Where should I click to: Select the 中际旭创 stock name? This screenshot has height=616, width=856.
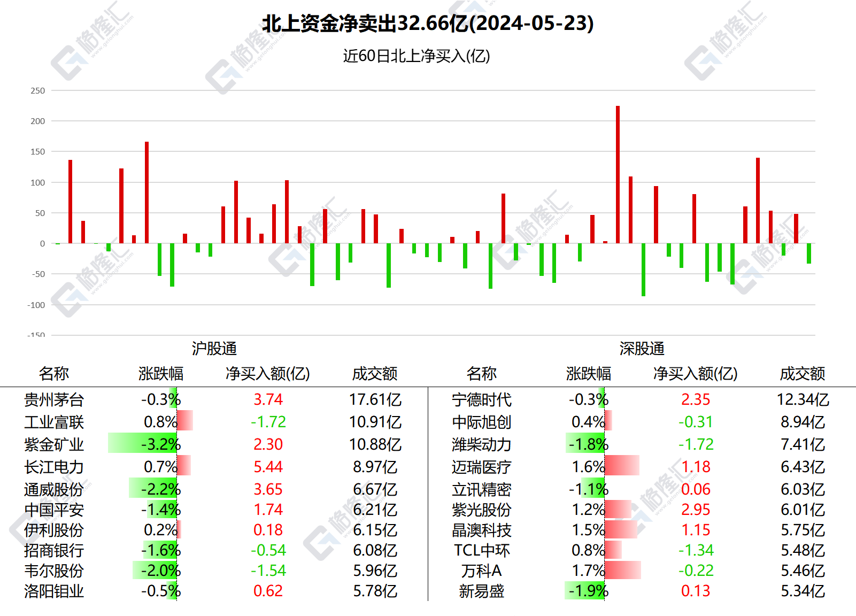pos(482,422)
